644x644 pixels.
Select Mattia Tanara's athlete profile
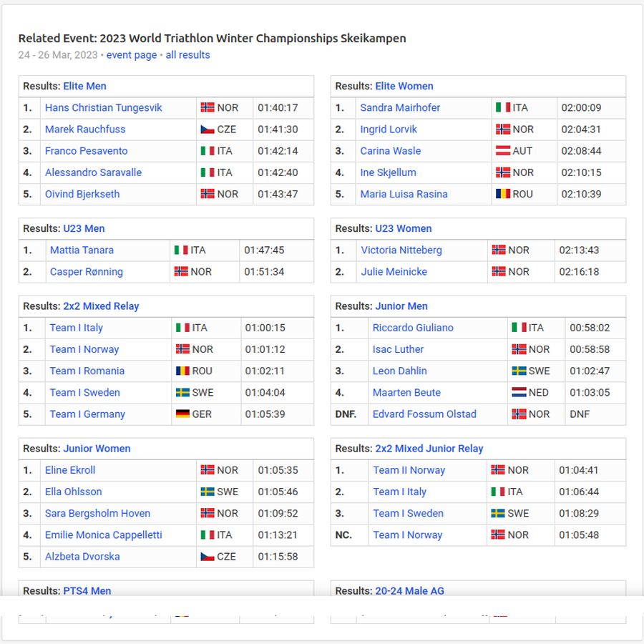click(x=84, y=250)
